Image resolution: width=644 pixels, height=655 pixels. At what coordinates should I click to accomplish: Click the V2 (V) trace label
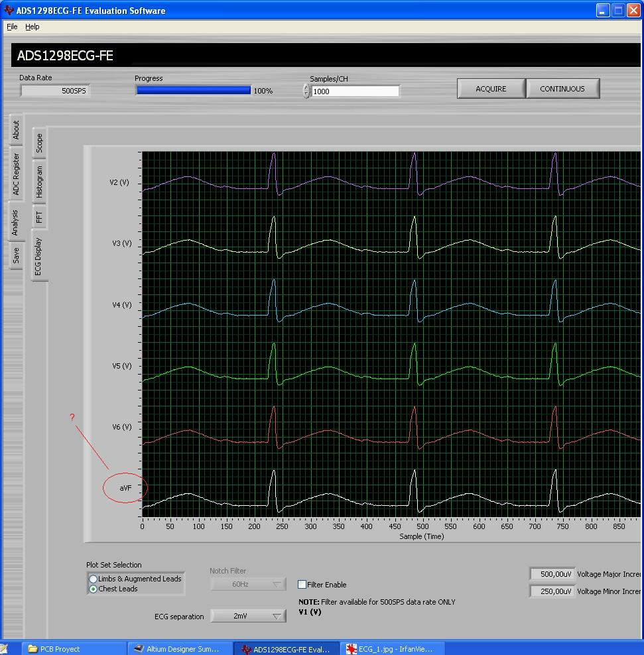coord(119,182)
